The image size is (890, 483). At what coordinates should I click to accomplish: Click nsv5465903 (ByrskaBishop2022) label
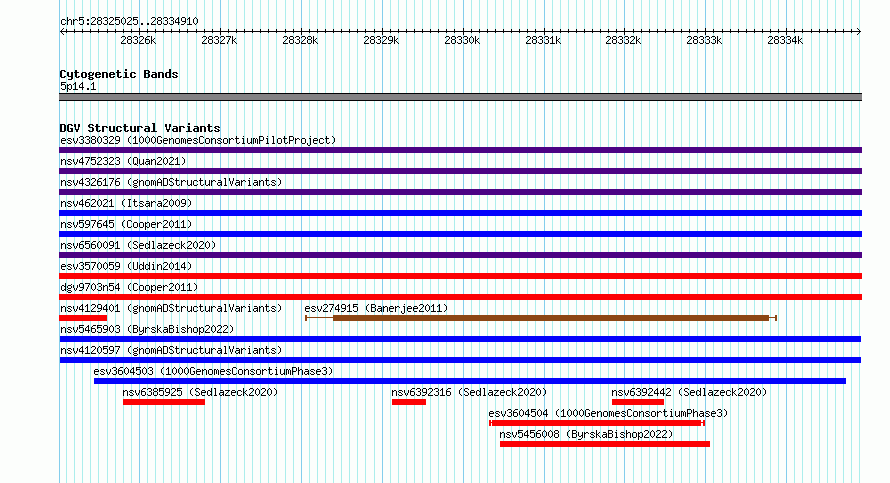[147, 329]
